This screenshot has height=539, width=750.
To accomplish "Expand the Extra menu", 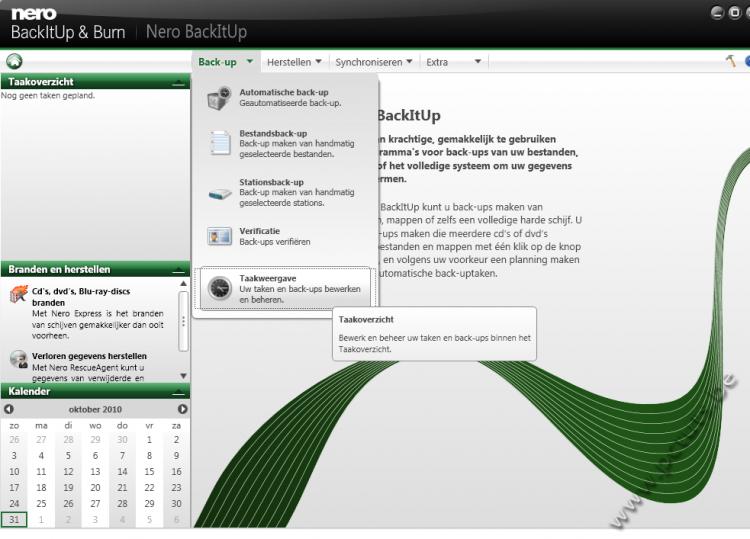I will 454,62.
